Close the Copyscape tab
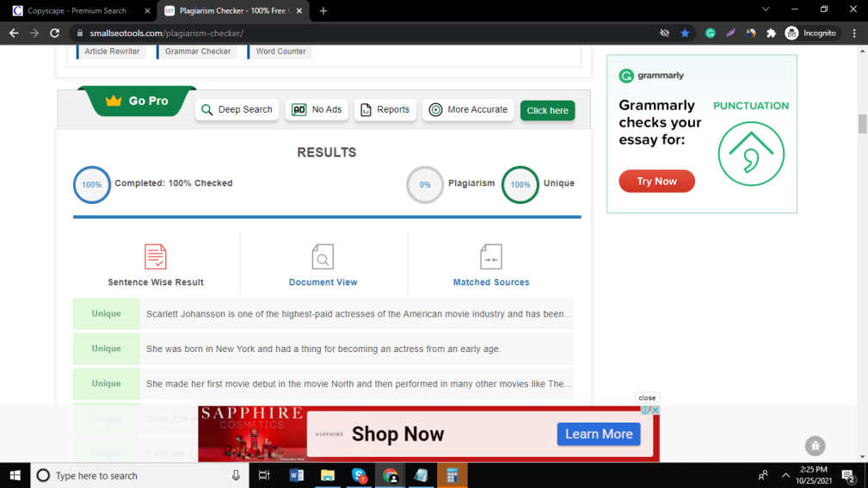 pos(147,10)
